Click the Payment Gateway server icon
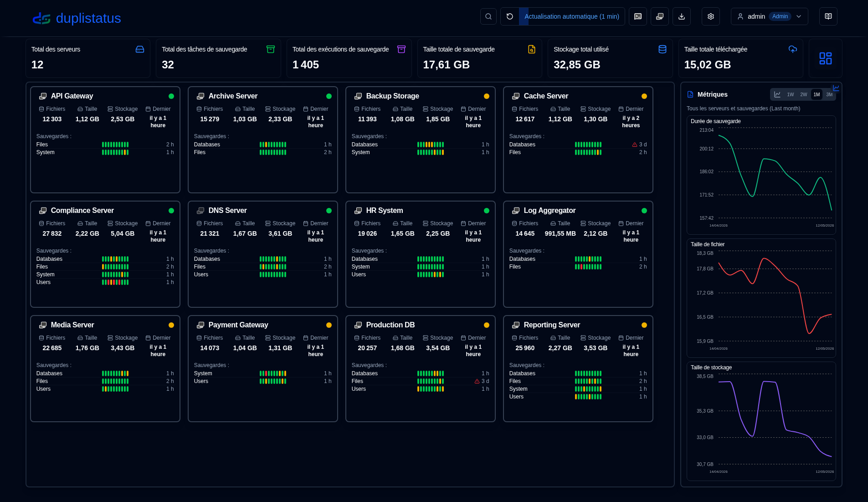This screenshot has height=502, width=868. [200, 325]
